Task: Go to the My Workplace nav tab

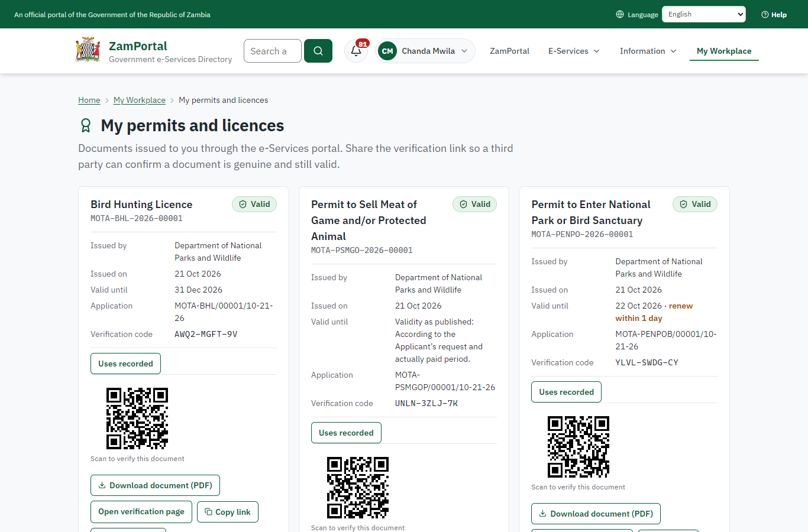Action: 724,51
